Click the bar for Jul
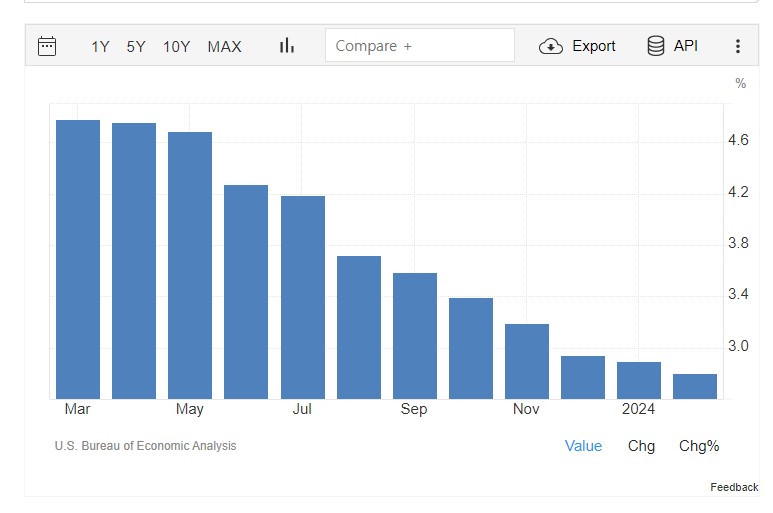 coord(303,298)
